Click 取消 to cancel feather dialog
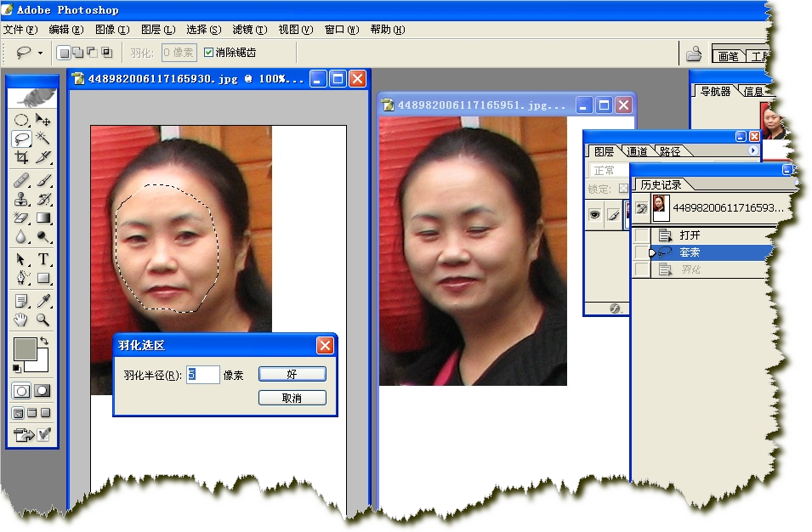The height and width of the screenshot is (532, 812). click(x=292, y=398)
